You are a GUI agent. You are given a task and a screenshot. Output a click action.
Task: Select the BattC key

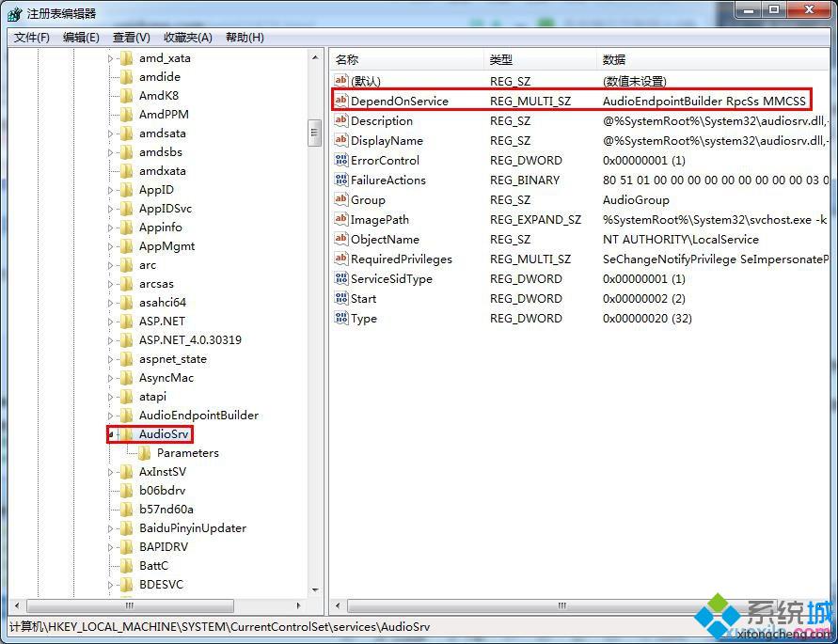pos(153,565)
